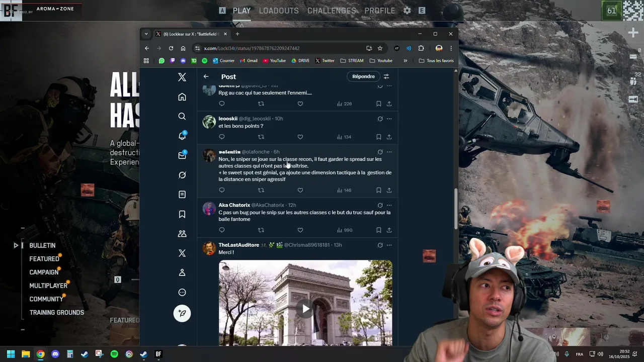The width and height of the screenshot is (644, 362).
Task: Click the X page vertical scrollbar
Action: point(456,209)
